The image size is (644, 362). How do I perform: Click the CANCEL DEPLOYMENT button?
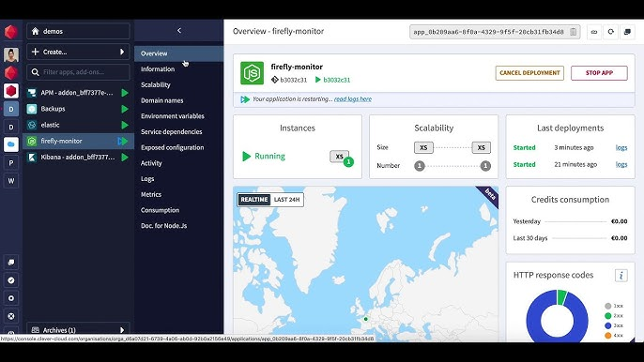[x=529, y=73]
